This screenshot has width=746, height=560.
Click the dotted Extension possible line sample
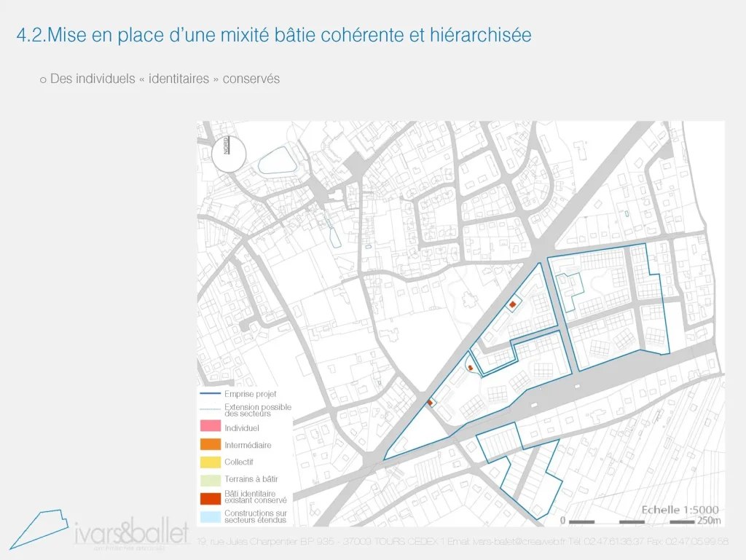(210, 410)
